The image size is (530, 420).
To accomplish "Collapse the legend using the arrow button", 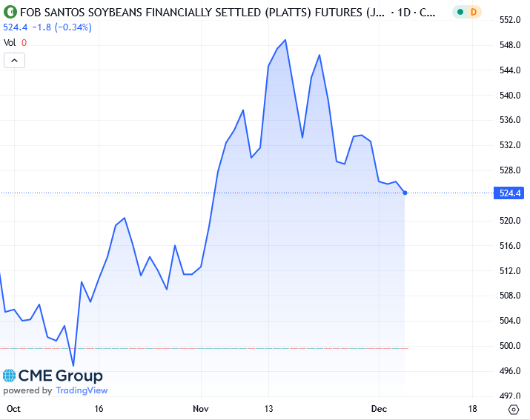I will click(x=15, y=61).
